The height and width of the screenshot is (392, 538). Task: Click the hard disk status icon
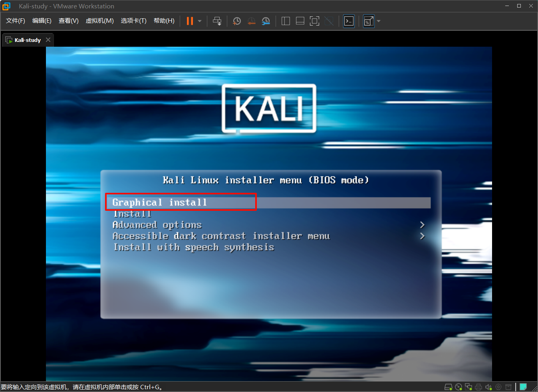[x=448, y=386]
